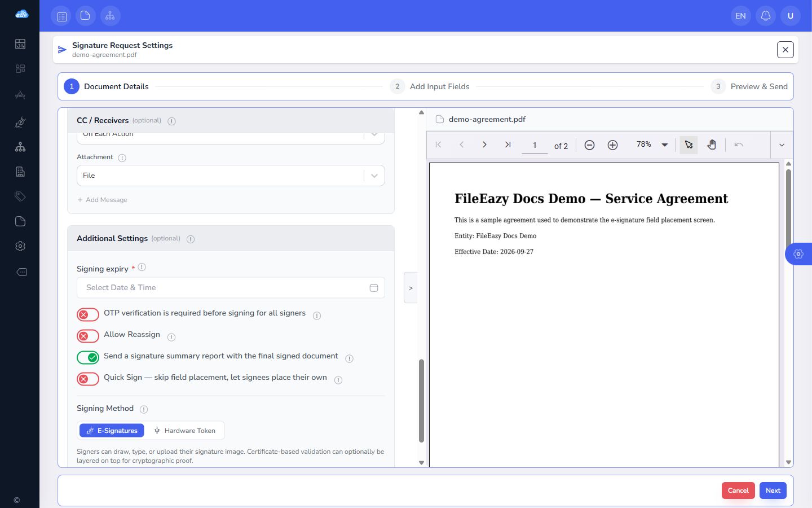The image size is (812, 508).
Task: Open the signature pen icon in sidebar
Action: [20, 122]
